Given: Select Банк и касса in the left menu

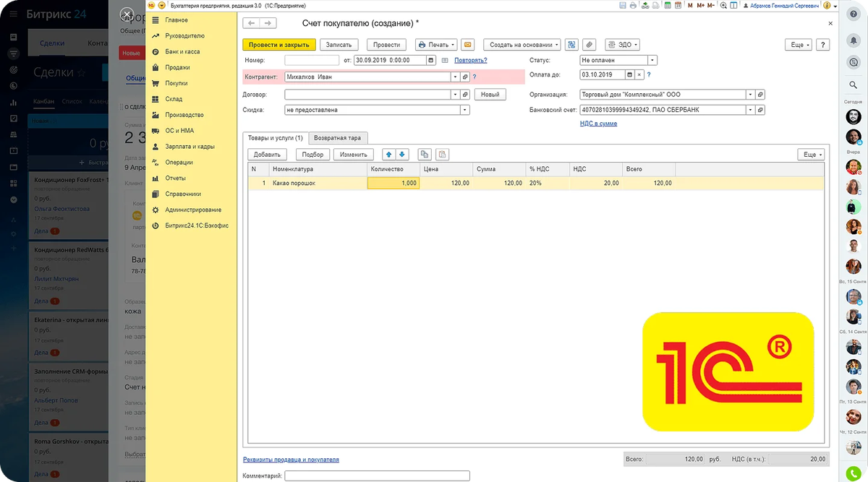Looking at the screenshot, I should coord(182,52).
